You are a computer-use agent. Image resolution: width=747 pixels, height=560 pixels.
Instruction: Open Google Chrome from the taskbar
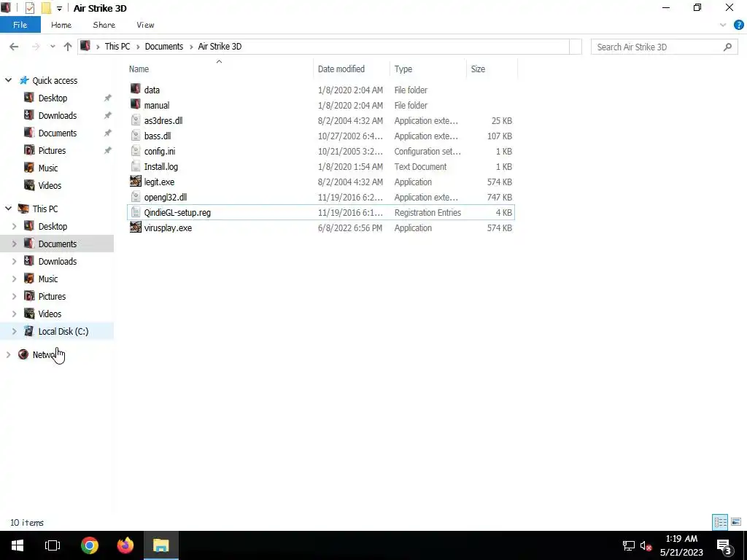(x=90, y=545)
